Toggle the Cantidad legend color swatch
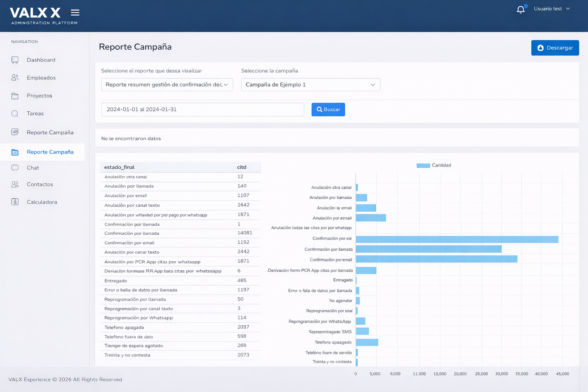This screenshot has width=588, height=392. 423,165
